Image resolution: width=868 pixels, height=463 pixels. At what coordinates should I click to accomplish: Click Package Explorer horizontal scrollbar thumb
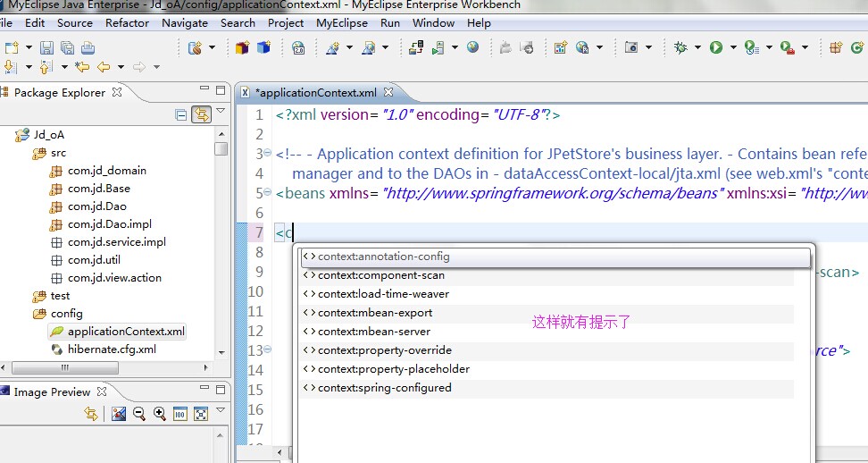point(65,367)
